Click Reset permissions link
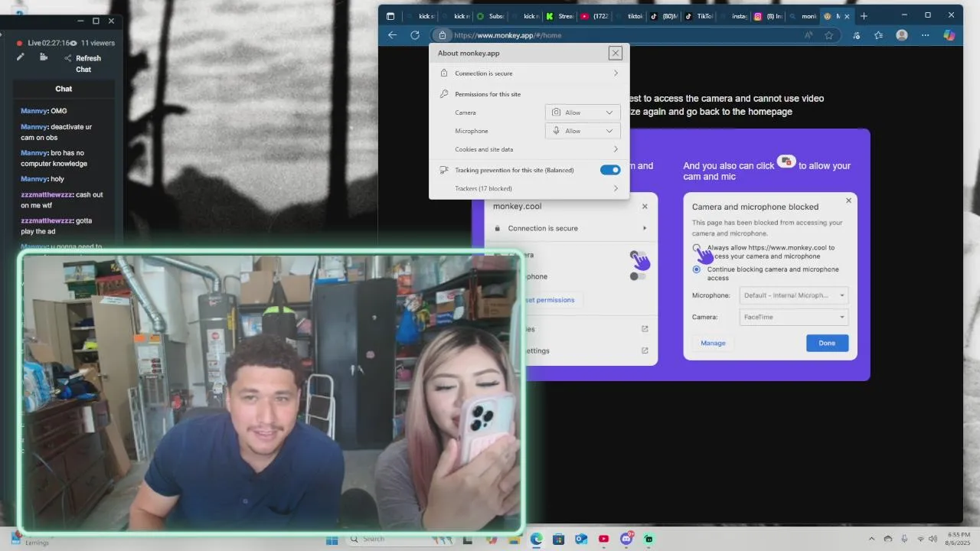980x551 pixels. tap(549, 300)
